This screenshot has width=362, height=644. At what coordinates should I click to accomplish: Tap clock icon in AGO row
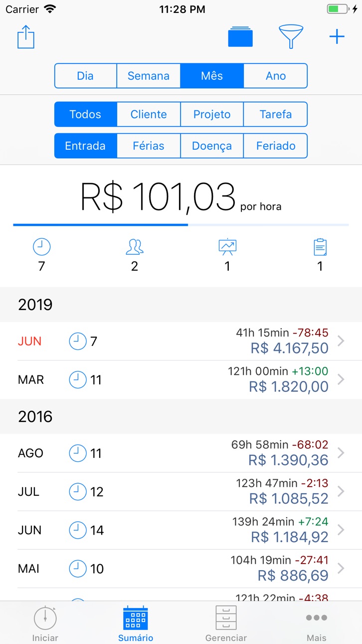coord(77,453)
